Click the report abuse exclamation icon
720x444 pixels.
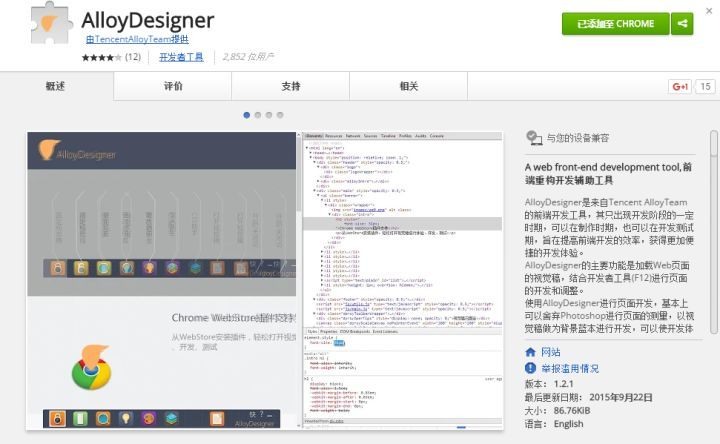pyautogui.click(x=530, y=368)
